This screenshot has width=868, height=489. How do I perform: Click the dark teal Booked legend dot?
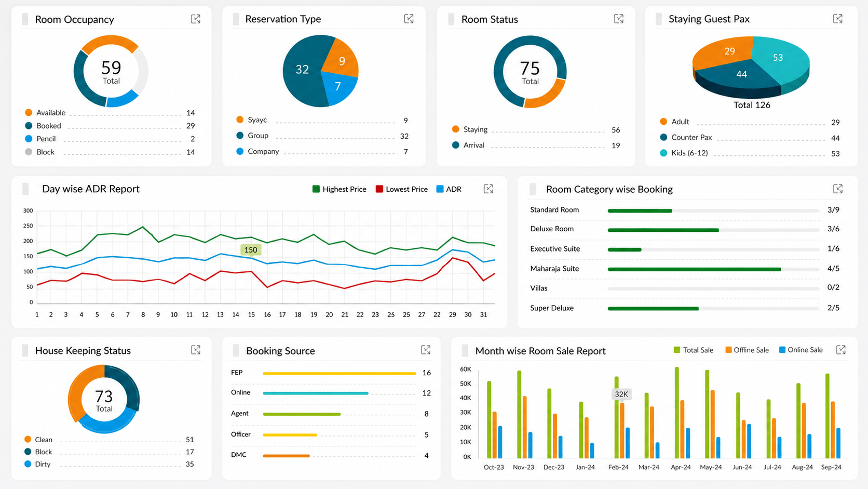click(29, 126)
